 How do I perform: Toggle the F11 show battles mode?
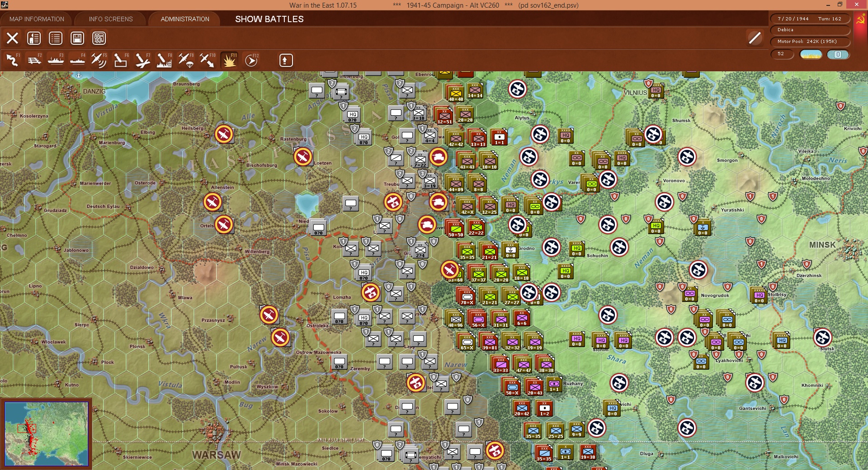229,60
